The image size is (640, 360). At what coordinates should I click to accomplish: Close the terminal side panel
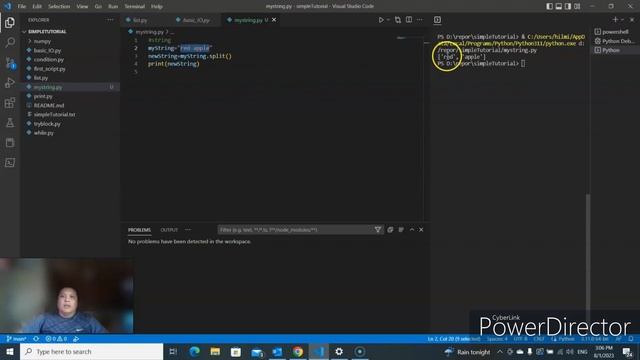coord(632,20)
